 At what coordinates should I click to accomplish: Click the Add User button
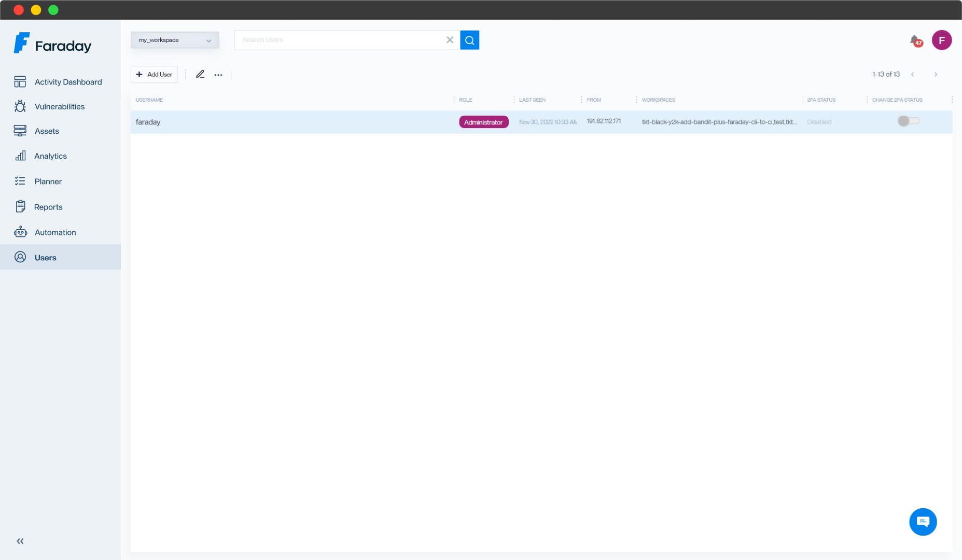[155, 75]
